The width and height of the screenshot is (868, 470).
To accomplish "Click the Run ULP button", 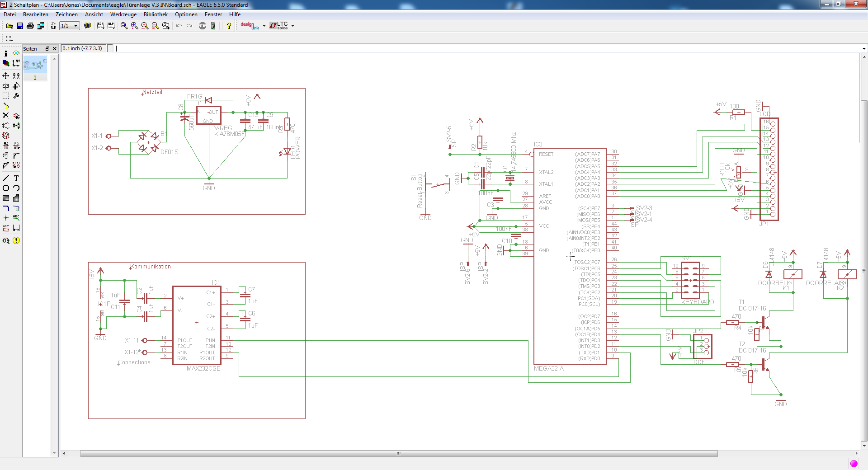I will click(111, 26).
